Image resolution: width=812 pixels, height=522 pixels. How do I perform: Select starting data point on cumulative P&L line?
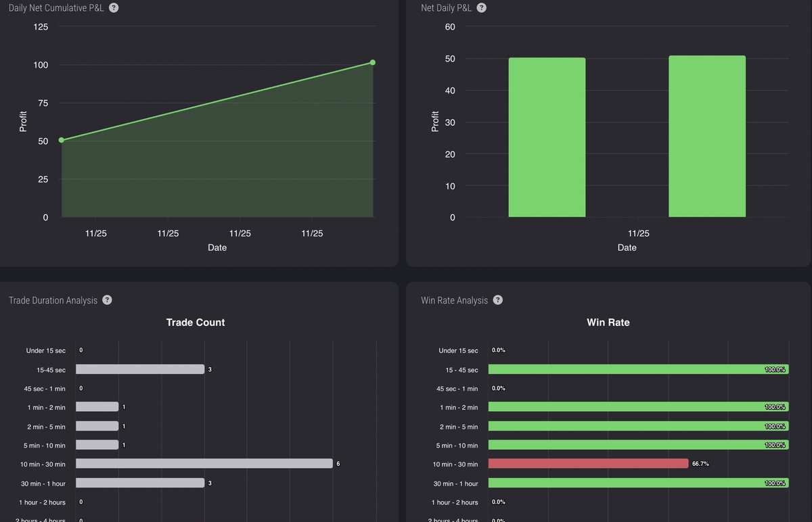click(62, 140)
